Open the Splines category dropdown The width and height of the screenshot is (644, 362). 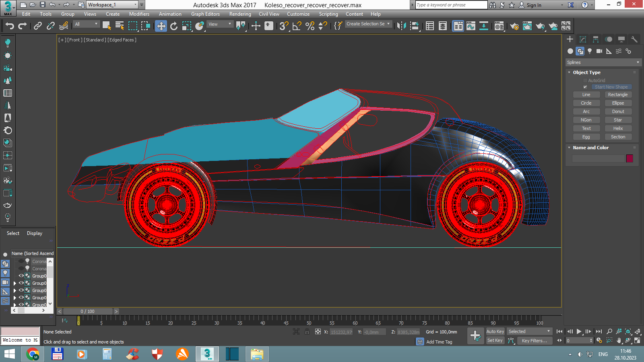pyautogui.click(x=603, y=62)
